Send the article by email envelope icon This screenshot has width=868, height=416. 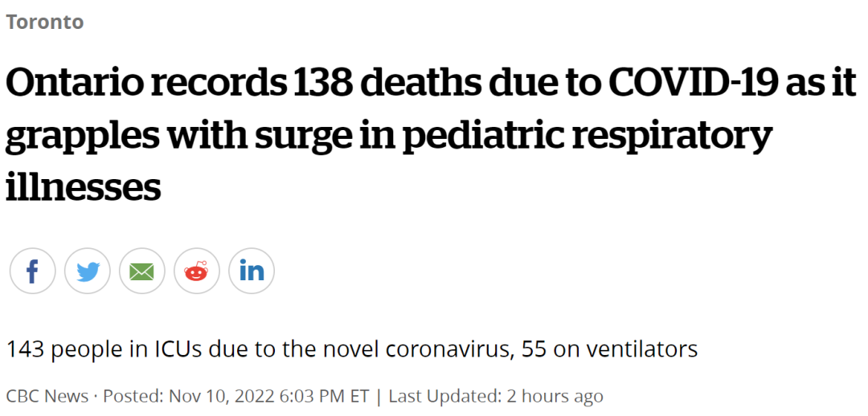click(142, 271)
